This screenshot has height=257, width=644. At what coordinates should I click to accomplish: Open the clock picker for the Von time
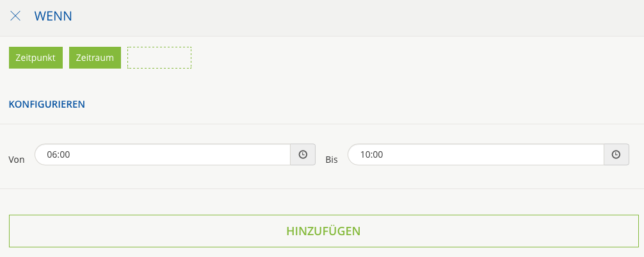pyautogui.click(x=303, y=154)
